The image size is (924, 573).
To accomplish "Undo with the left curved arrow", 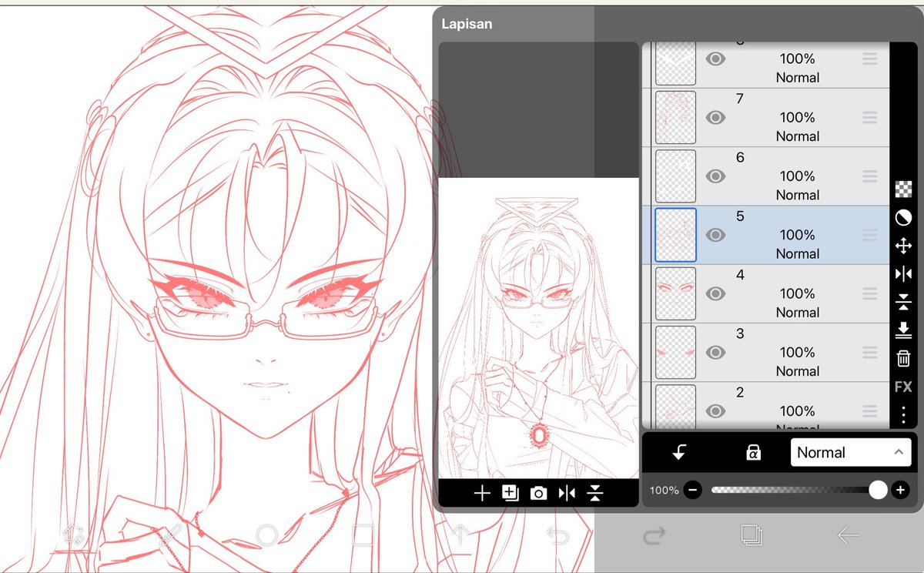I will click(x=556, y=535).
